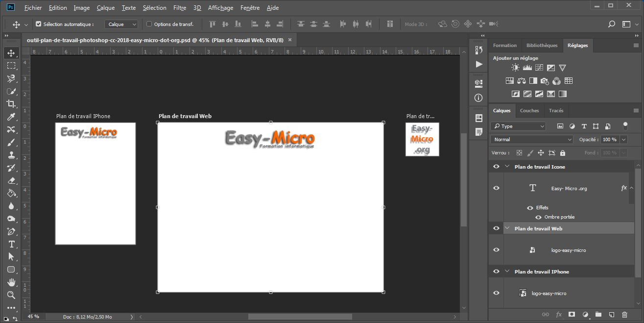Collapse the Plan de travail IPhone group

click(x=507, y=272)
